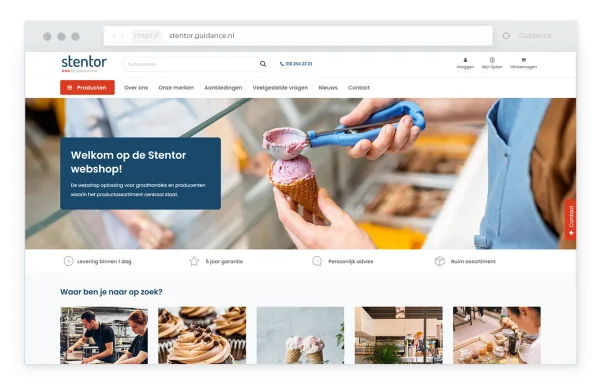Open the cafe interior category thumbnail

click(x=399, y=335)
